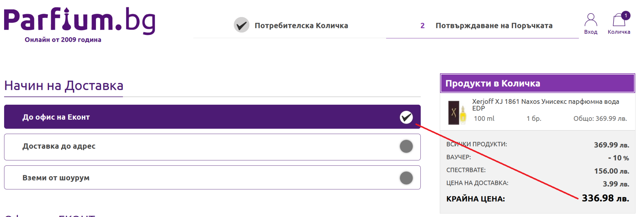
Task: Open the shopping cart icon
Action: point(619,21)
